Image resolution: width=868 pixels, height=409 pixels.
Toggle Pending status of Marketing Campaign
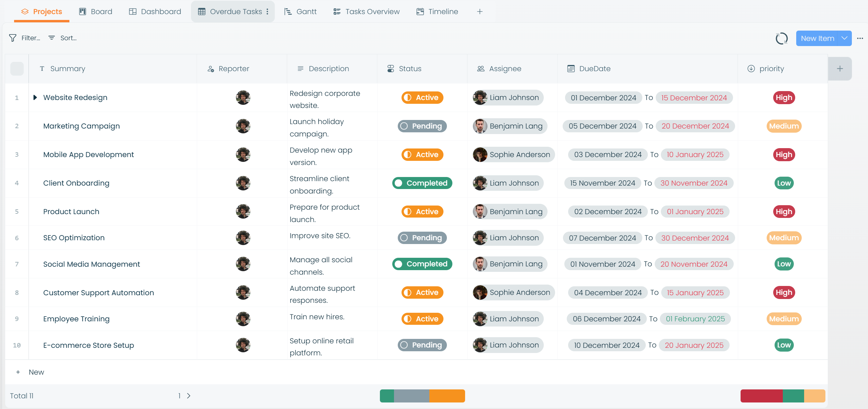(x=422, y=126)
